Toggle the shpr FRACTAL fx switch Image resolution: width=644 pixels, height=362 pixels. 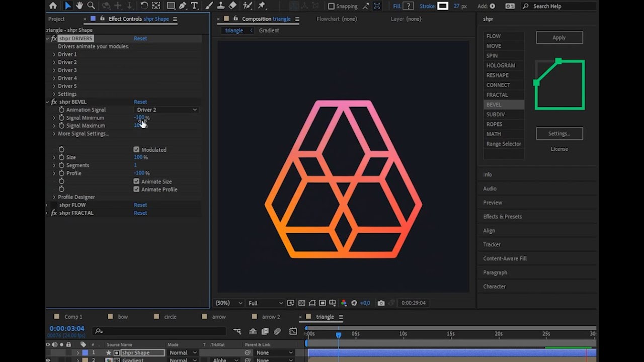[54, 213]
